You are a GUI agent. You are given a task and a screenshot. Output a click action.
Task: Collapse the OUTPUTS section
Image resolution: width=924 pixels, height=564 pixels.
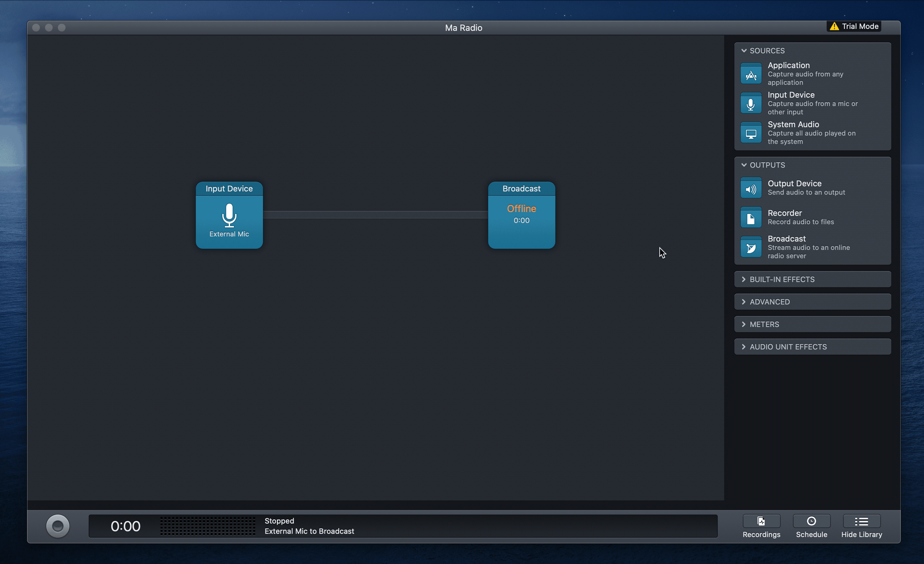tap(744, 165)
